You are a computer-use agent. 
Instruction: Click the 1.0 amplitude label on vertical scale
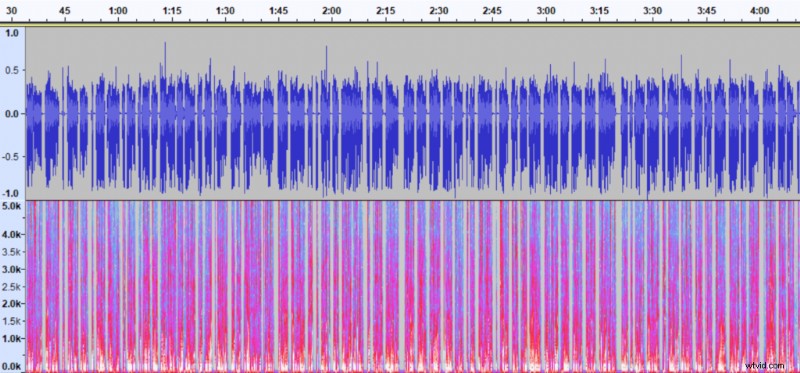tap(11, 33)
